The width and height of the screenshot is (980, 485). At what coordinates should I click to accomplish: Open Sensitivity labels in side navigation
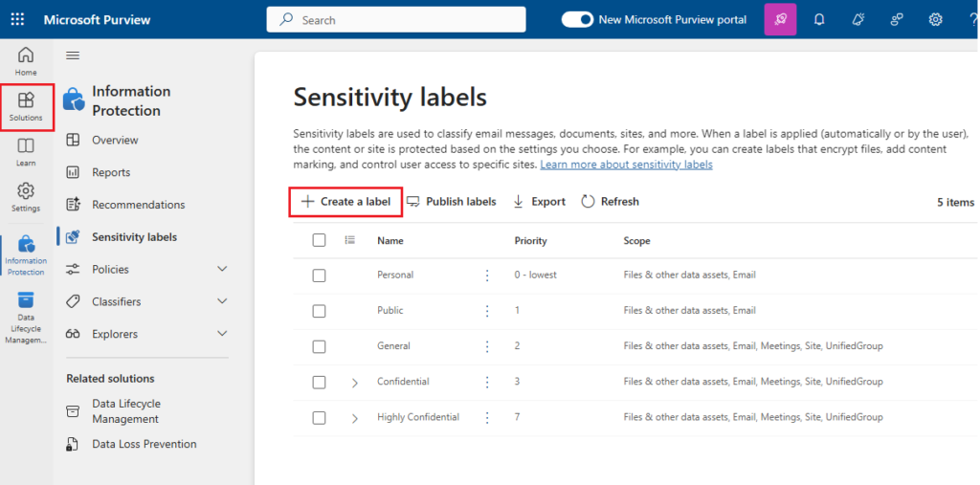click(134, 237)
